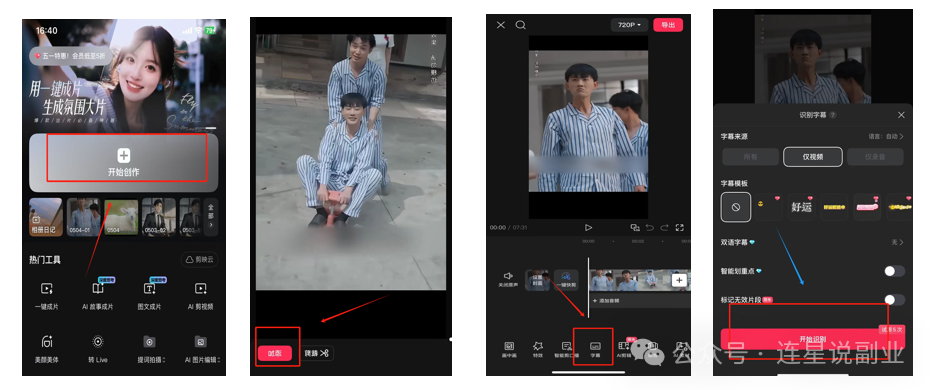Open the 特效 effects tool

tap(538, 350)
